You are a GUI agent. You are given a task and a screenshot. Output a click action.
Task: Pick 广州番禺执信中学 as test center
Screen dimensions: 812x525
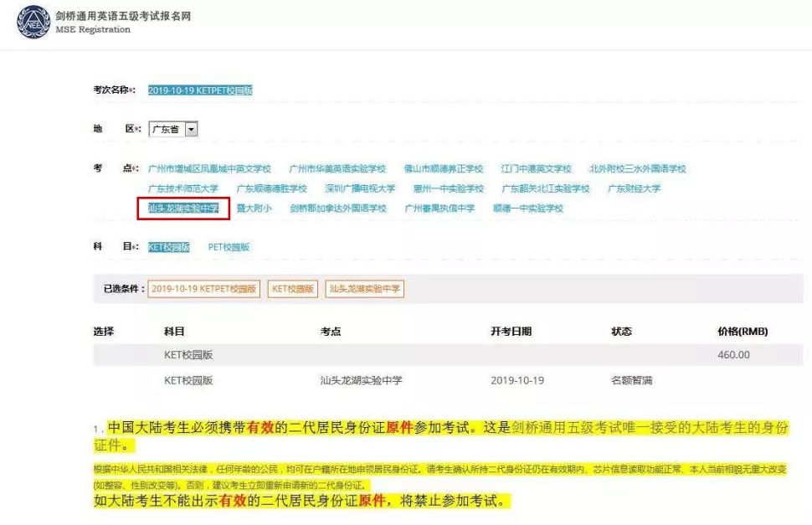click(439, 208)
